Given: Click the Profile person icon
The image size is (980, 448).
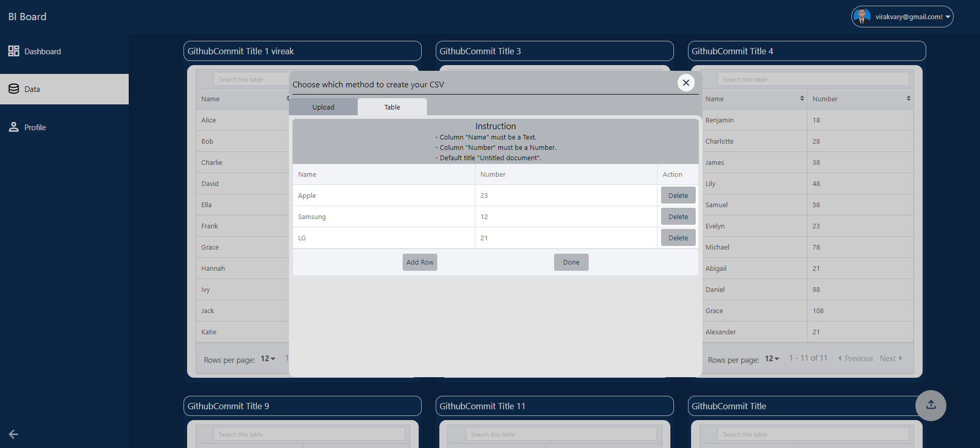Looking at the screenshot, I should [x=14, y=127].
